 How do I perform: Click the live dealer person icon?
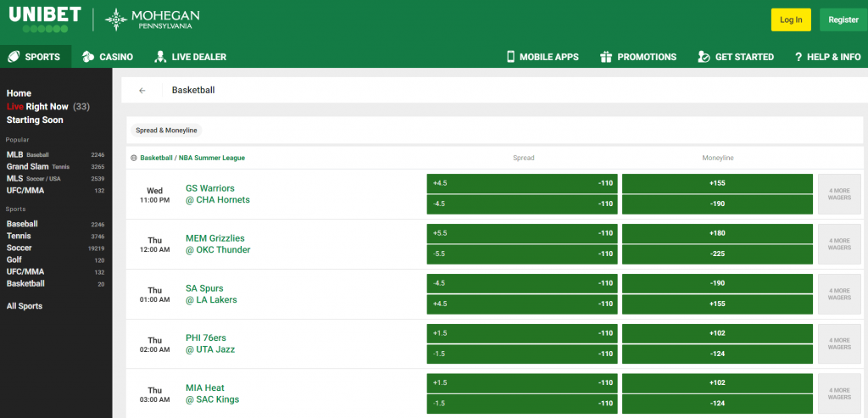point(160,57)
